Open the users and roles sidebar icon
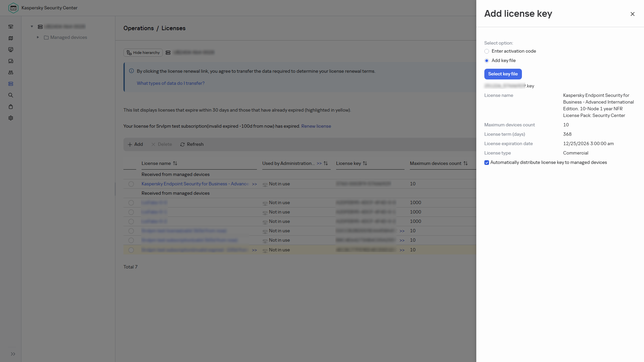The image size is (644, 362). (11, 72)
